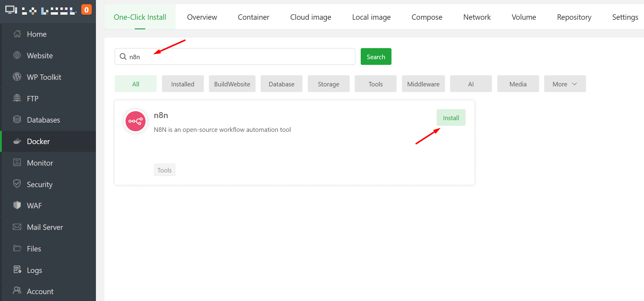Expand the More category dropdown
644x301 pixels.
coord(565,84)
